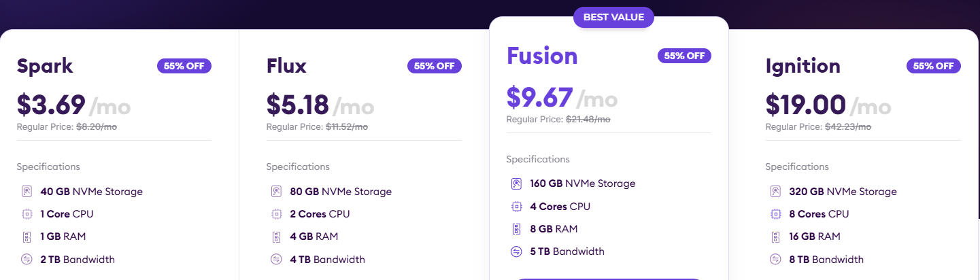
Task: Click the Fusion 5 TB bandwidth icon
Action: click(x=517, y=251)
